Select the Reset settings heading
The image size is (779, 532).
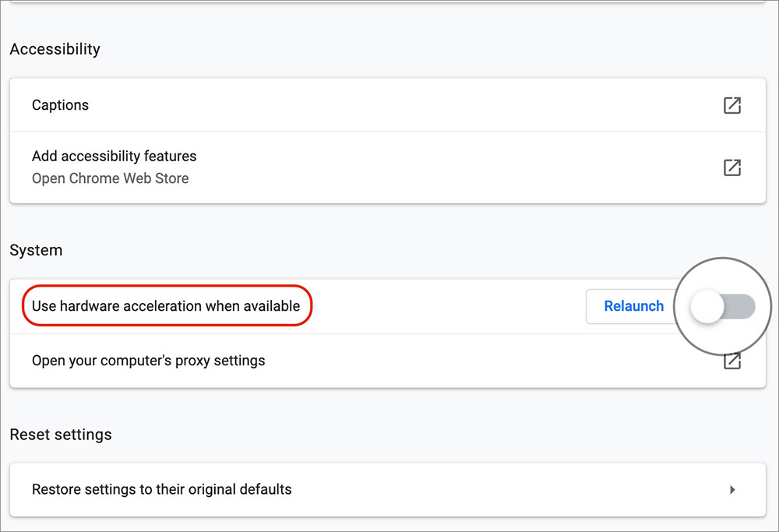[61, 435]
